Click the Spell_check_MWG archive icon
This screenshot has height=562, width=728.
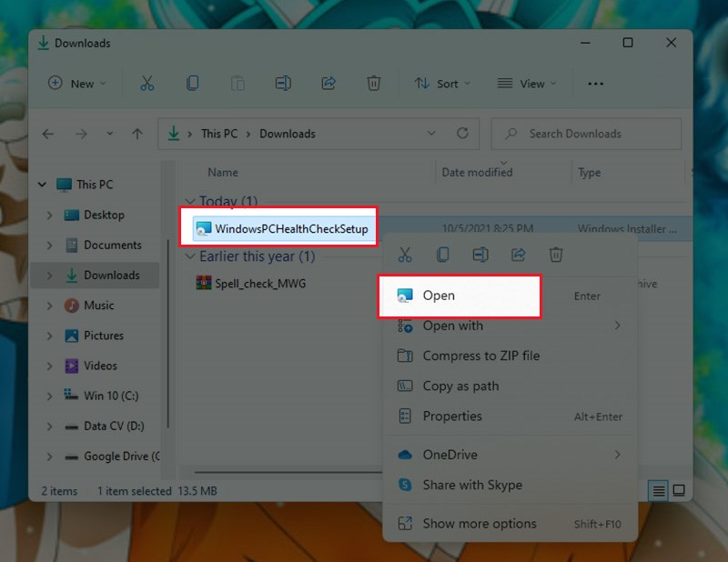coord(203,283)
